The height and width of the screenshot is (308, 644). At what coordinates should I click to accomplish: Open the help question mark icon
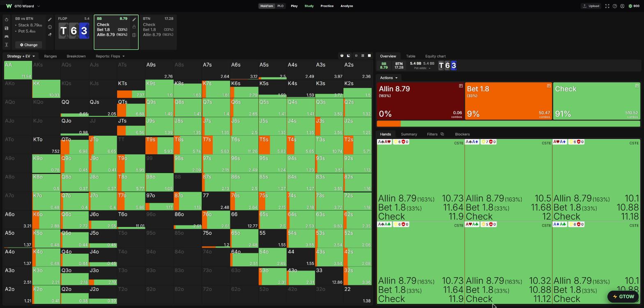coord(615,6)
